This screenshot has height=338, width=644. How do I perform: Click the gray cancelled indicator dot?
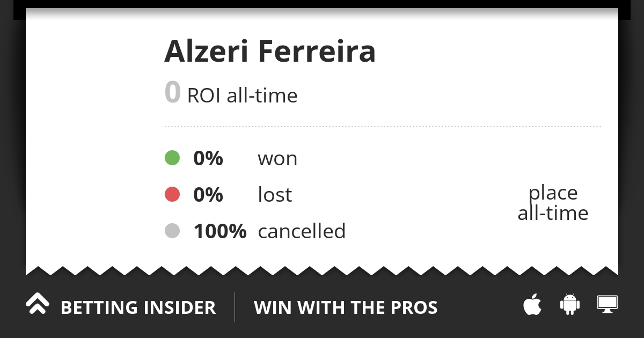172,231
